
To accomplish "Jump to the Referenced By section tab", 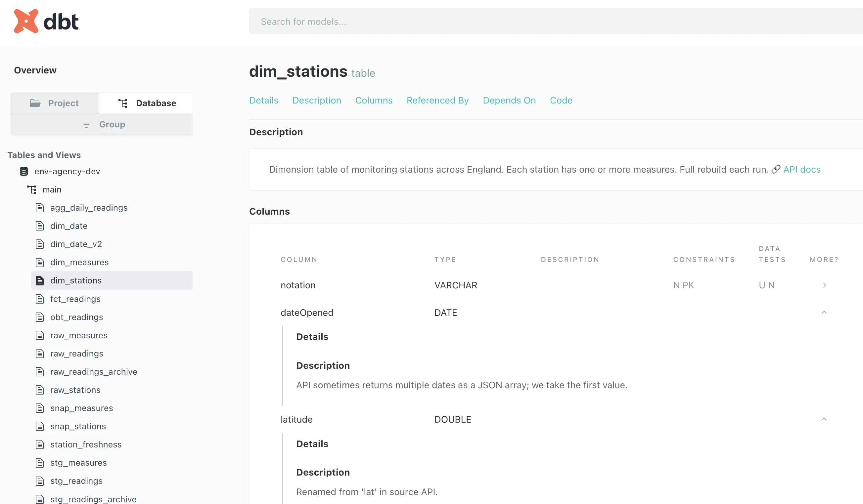I will 437,100.
